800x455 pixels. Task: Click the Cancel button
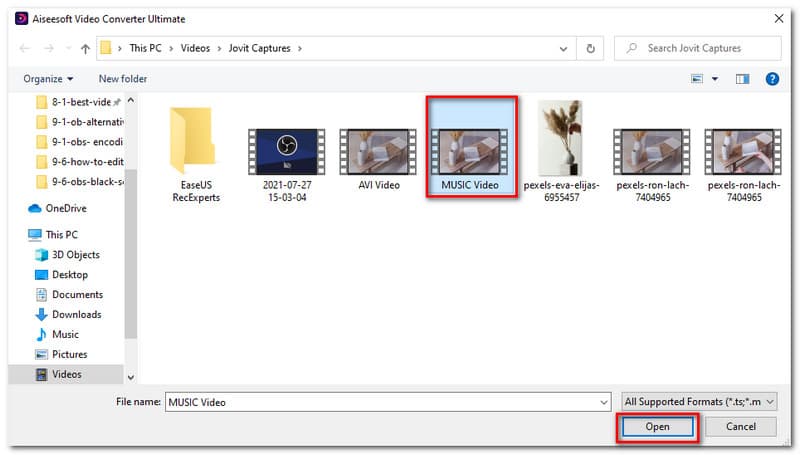pyautogui.click(x=740, y=427)
